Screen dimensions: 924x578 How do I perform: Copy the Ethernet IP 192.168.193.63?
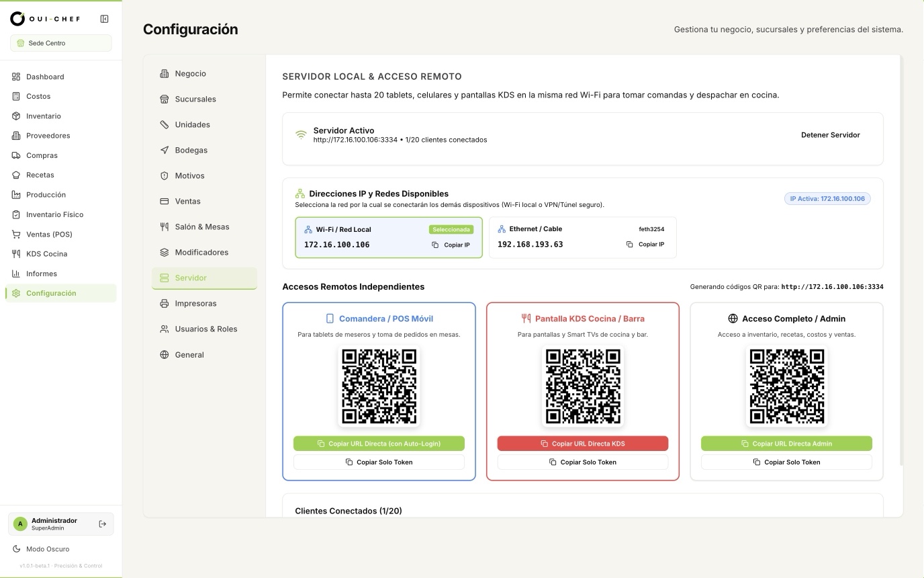(645, 245)
